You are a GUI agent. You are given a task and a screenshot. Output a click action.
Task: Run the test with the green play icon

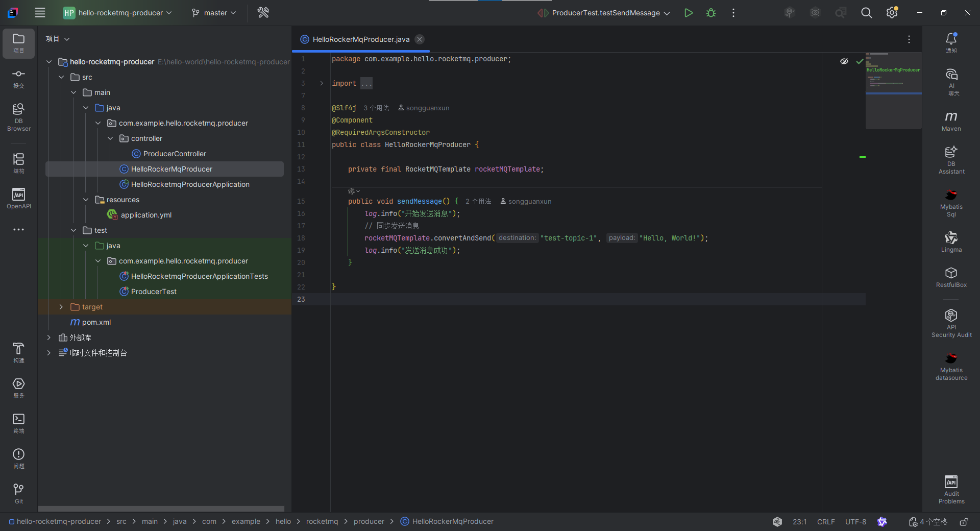[x=688, y=13]
